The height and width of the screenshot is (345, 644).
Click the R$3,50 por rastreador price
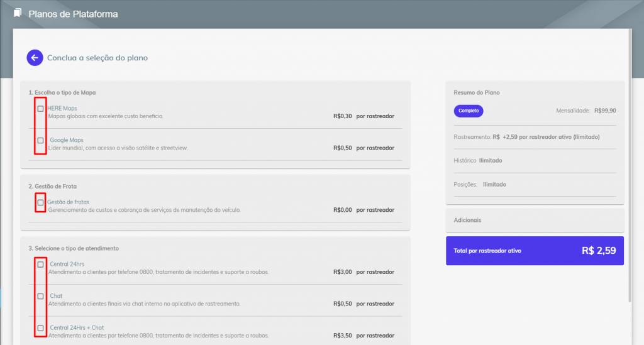point(364,336)
